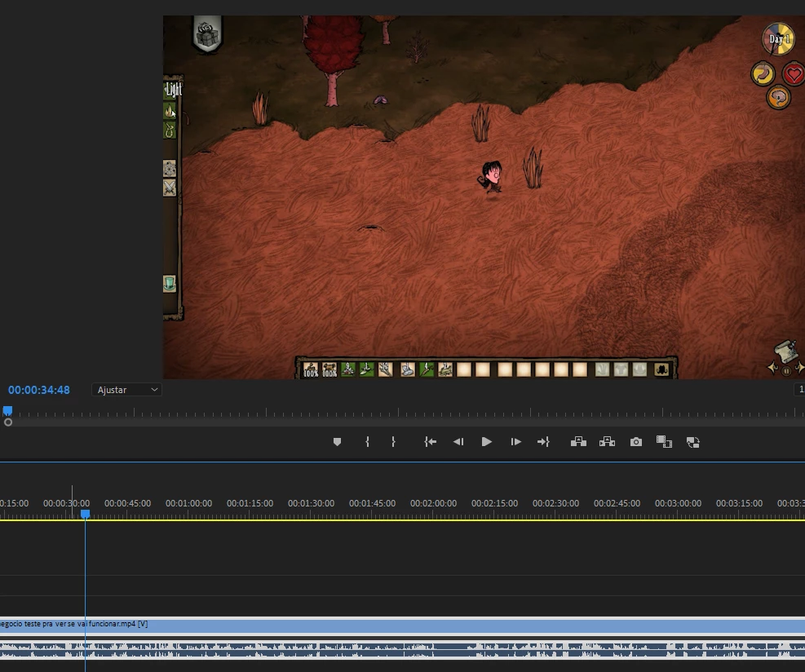The height and width of the screenshot is (672, 805).
Task: Click the green top hat dress icon in the preview
Action: [x=170, y=283]
